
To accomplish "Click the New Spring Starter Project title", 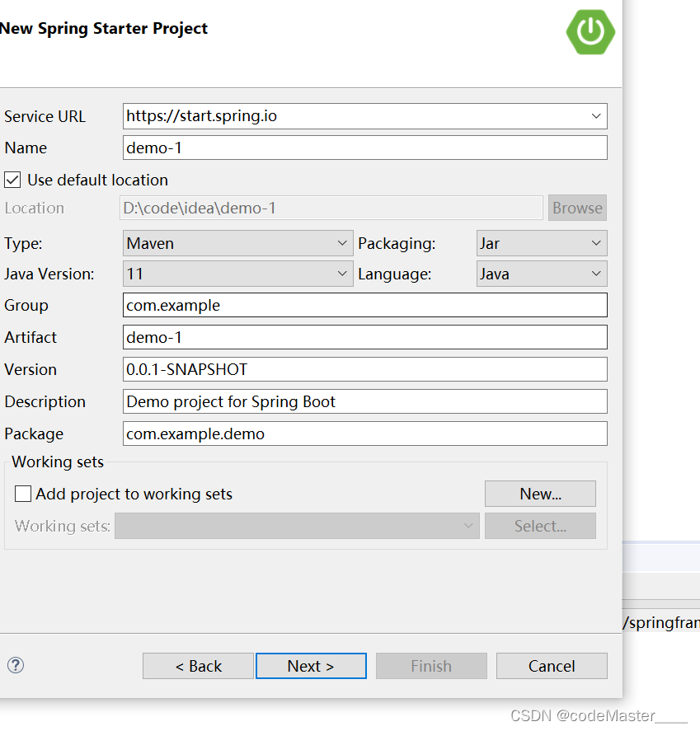I will (x=104, y=29).
